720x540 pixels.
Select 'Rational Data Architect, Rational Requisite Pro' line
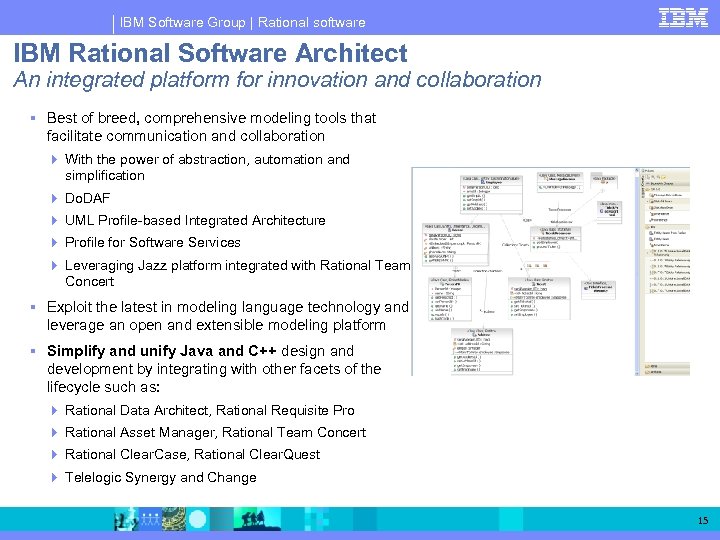(209, 411)
